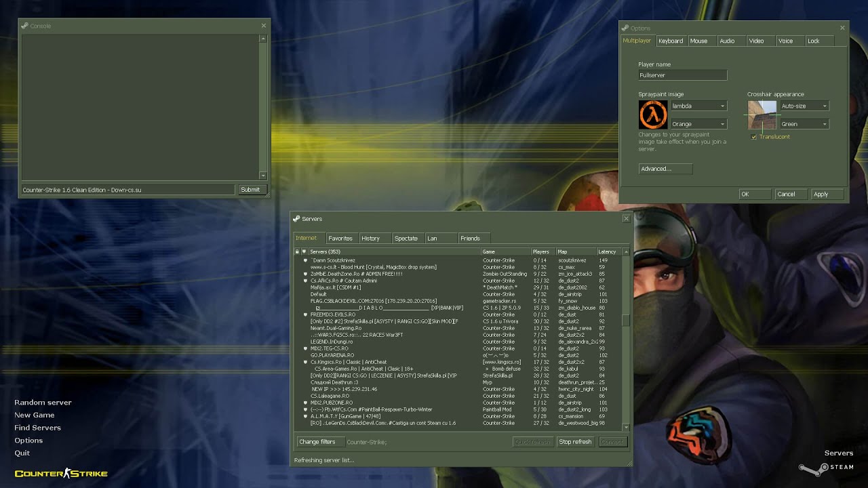
Task: Click New Game in main menu
Action: pos(35,415)
